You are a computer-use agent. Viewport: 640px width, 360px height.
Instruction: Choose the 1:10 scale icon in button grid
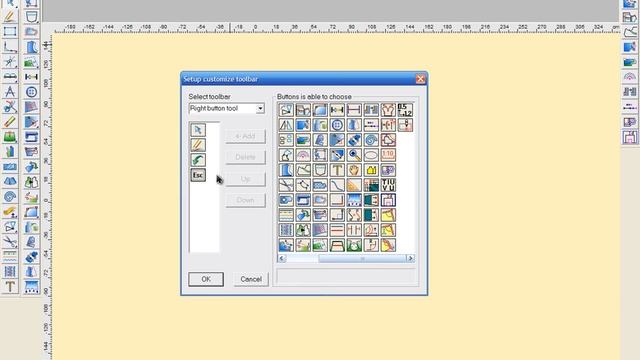pyautogui.click(x=388, y=155)
